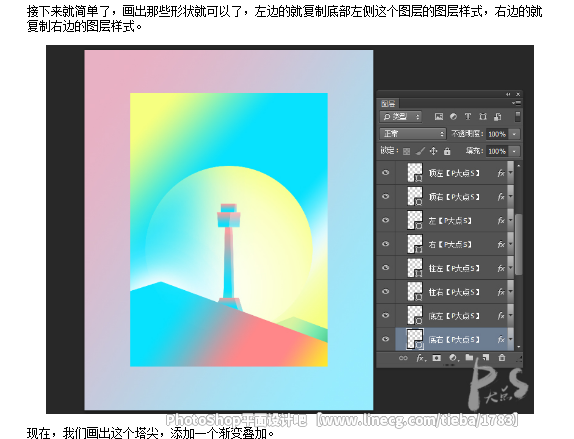Toggle the layer filtering on/off switch

tap(517, 116)
